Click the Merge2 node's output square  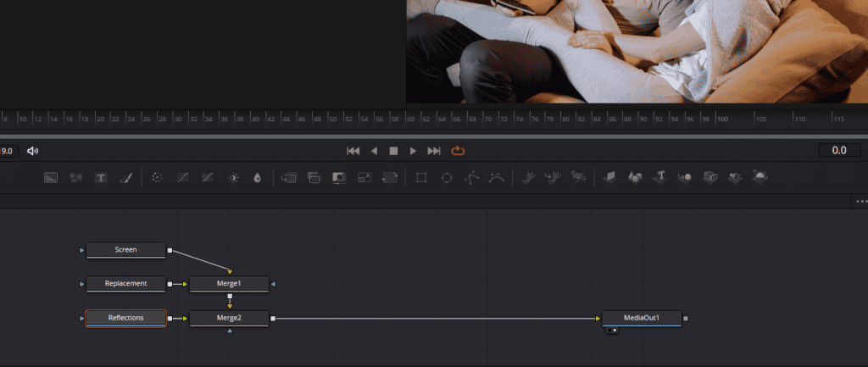(x=273, y=319)
